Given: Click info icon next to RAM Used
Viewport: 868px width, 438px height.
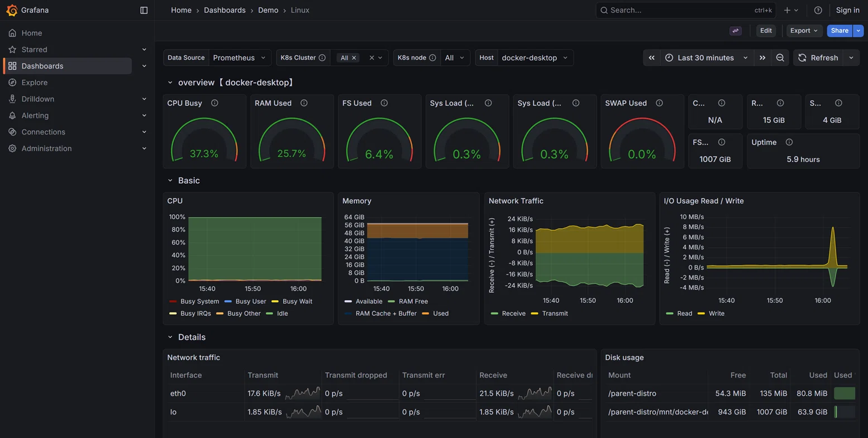Looking at the screenshot, I should coord(304,103).
